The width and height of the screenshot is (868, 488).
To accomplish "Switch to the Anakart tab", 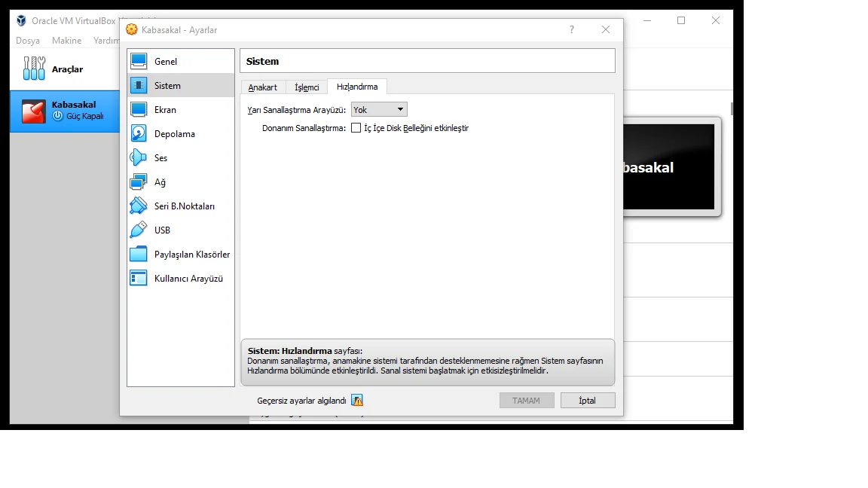I will [262, 87].
